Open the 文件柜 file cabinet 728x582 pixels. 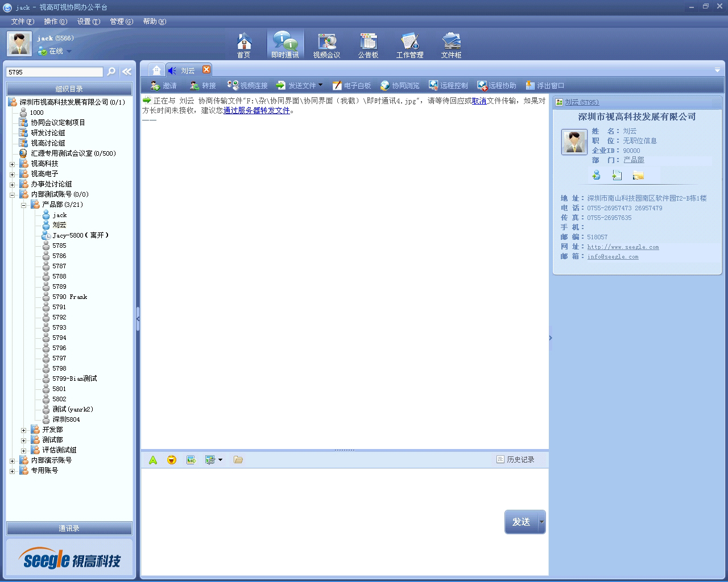[x=451, y=45]
